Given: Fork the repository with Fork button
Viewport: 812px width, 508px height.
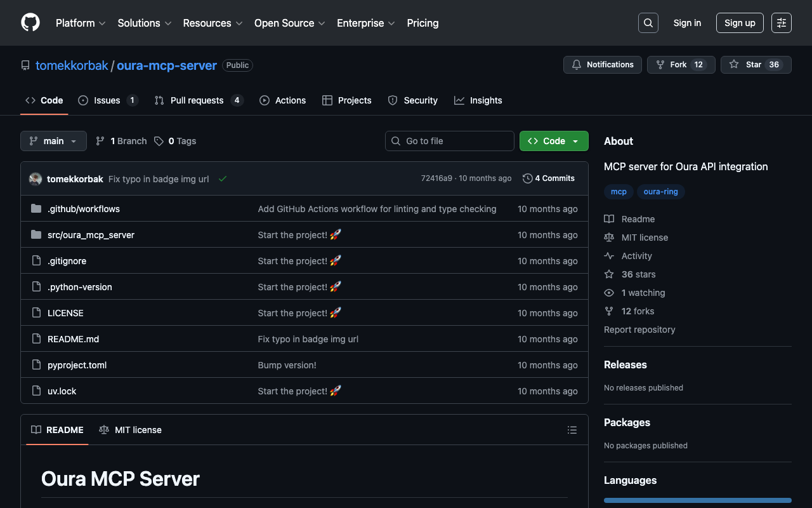Looking at the screenshot, I should tap(681, 65).
